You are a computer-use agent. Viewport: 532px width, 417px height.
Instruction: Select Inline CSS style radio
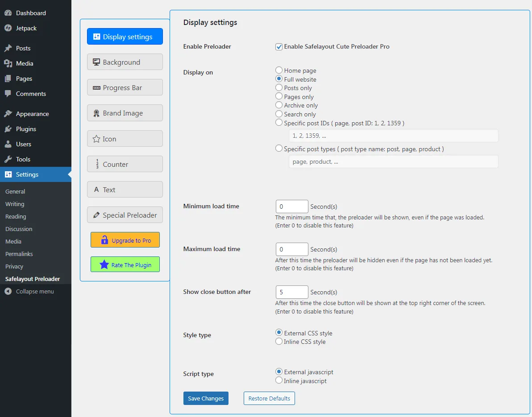point(279,341)
